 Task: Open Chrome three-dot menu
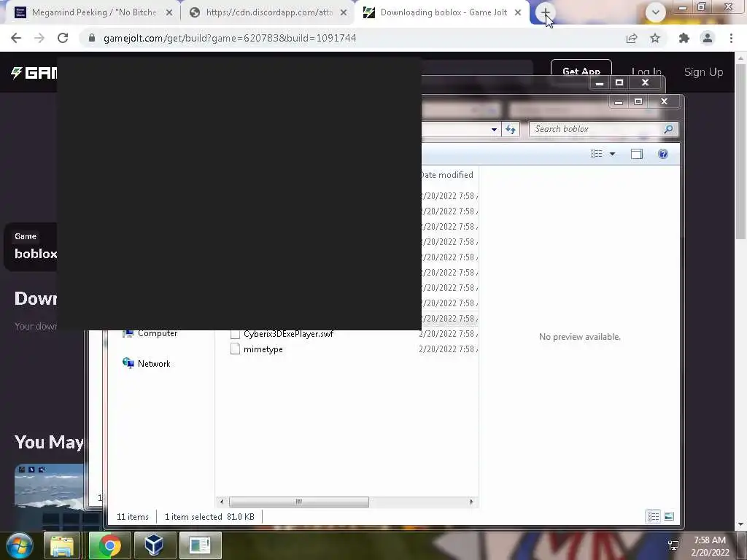(x=731, y=38)
